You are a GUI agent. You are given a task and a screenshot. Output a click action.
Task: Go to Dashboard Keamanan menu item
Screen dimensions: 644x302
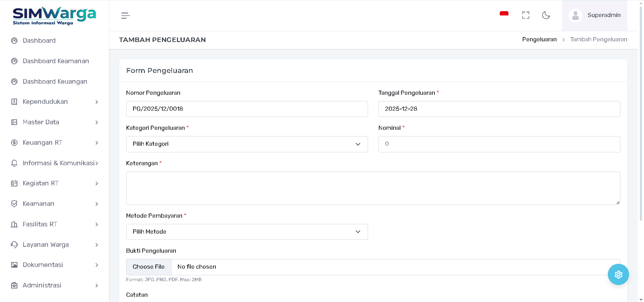click(56, 61)
